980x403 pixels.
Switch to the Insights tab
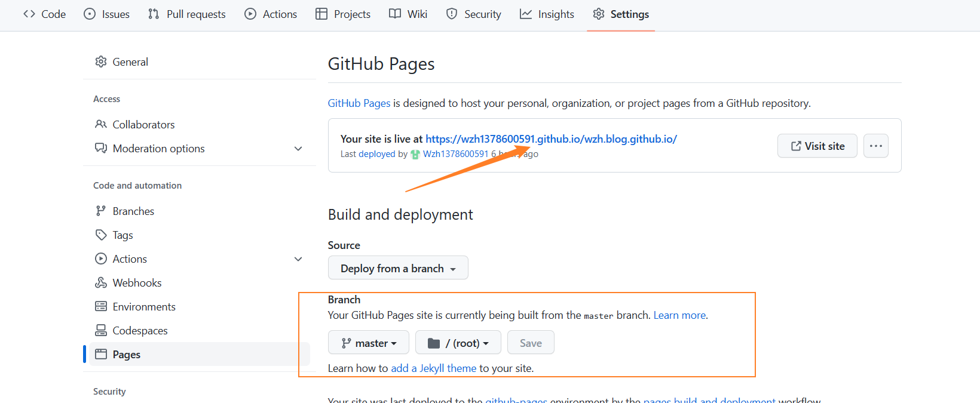[x=547, y=14]
